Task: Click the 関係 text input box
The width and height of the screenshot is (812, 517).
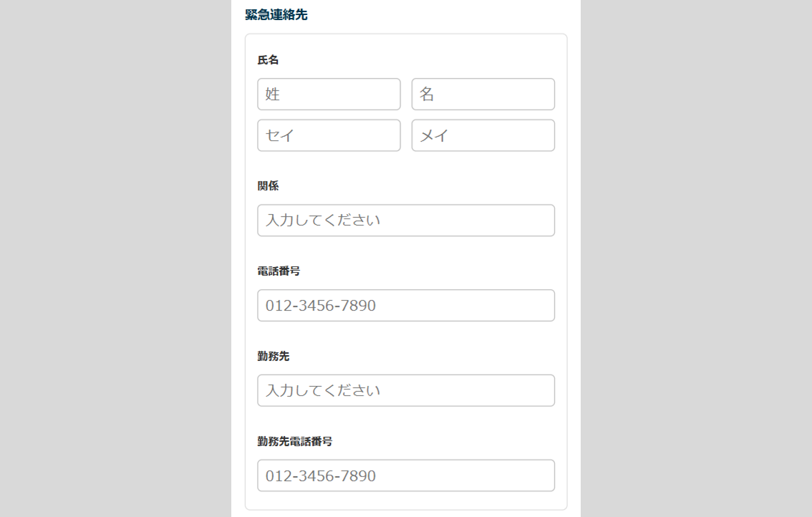Action: pos(406,221)
